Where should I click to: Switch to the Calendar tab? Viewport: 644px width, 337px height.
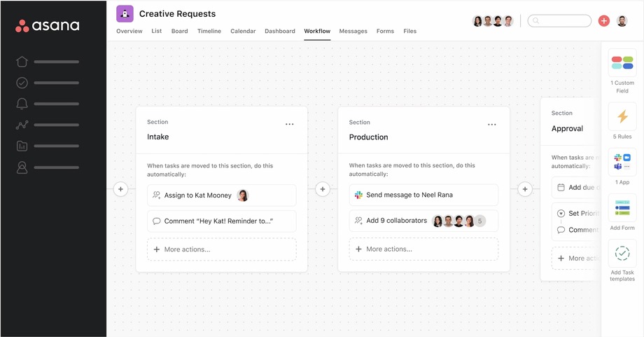click(x=243, y=31)
